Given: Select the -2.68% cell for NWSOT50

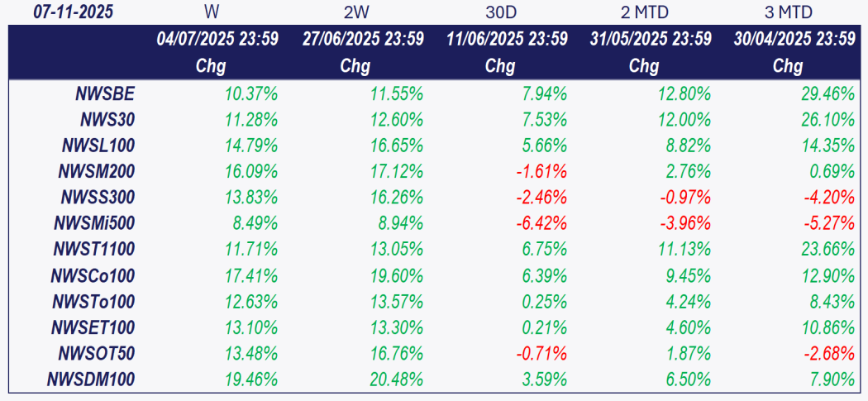Looking at the screenshot, I should [x=828, y=354].
